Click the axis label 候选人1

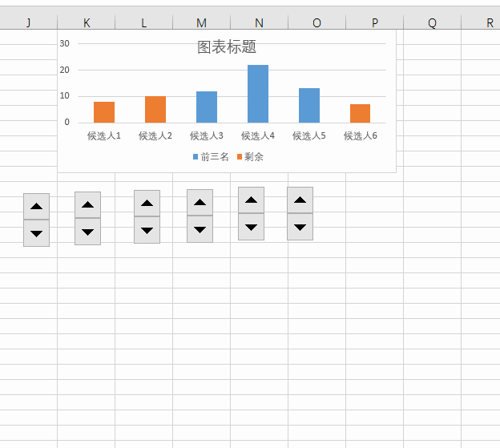pyautogui.click(x=104, y=135)
